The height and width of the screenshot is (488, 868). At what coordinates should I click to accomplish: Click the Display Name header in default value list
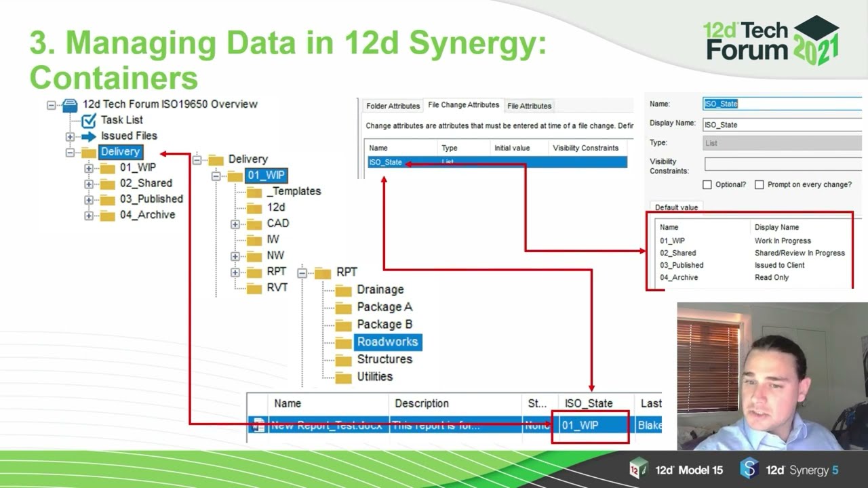point(776,227)
